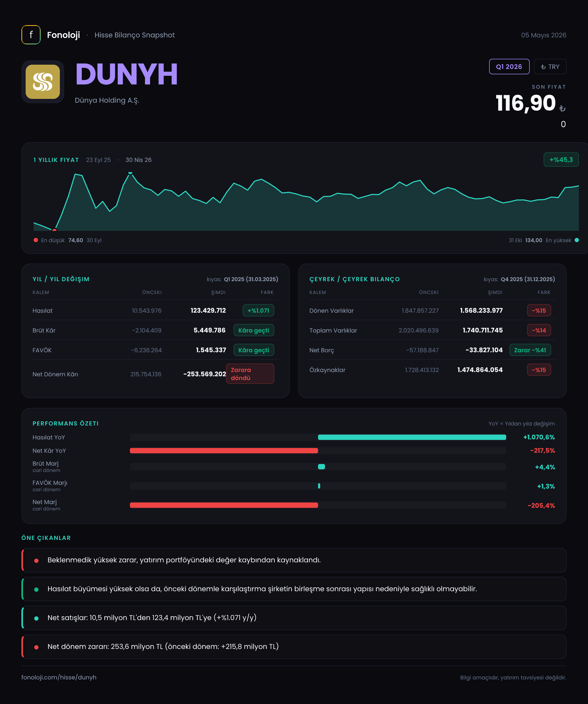Click Dönen Varlıklar current value 1.568.233.977
Viewport: 588px width, 704px height.
coord(481,310)
